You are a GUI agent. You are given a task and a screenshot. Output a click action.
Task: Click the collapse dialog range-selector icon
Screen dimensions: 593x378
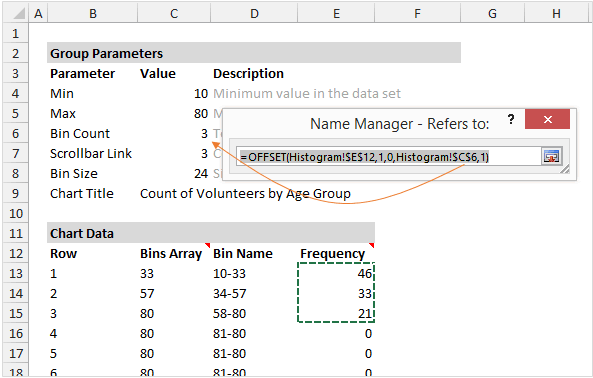point(551,156)
